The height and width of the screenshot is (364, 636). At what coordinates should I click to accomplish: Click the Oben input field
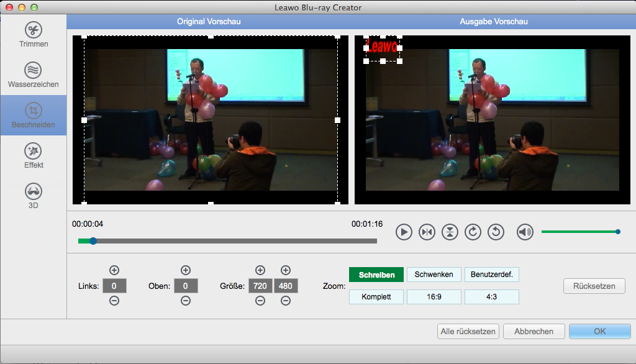tap(186, 286)
